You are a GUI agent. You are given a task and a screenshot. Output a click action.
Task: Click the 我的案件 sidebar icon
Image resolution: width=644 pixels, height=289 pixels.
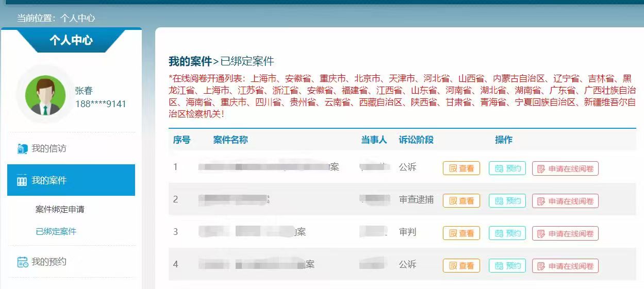[x=22, y=181]
